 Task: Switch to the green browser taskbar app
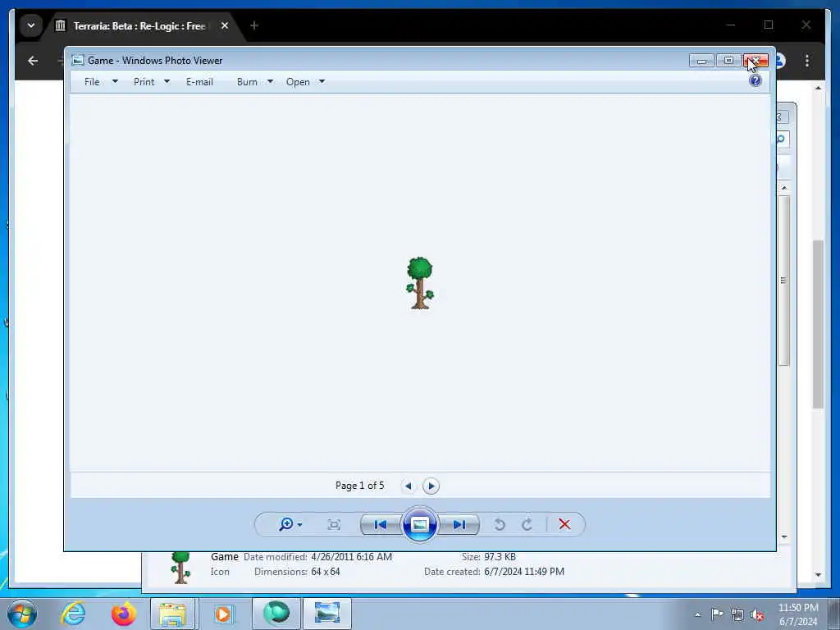pos(276,614)
